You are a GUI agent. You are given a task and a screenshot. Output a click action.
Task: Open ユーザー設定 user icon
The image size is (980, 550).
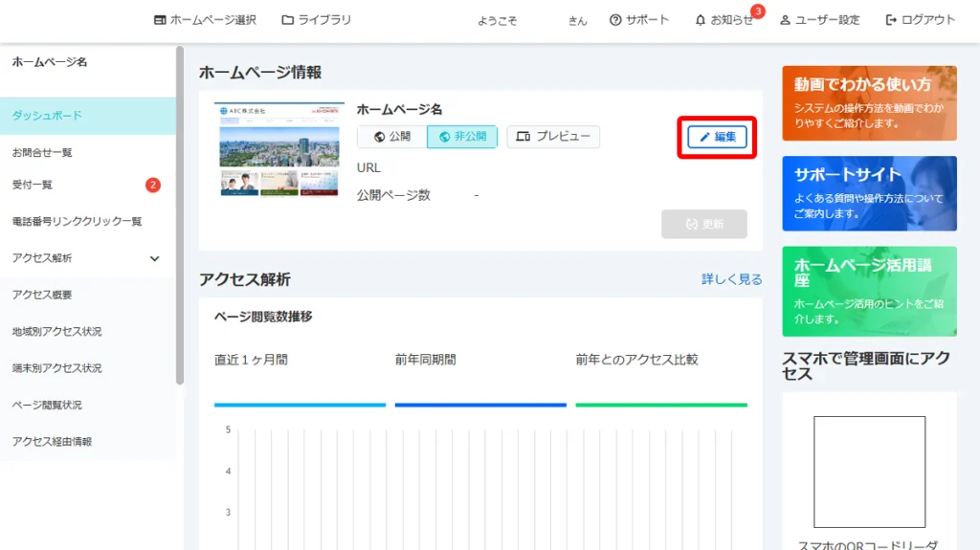point(785,20)
